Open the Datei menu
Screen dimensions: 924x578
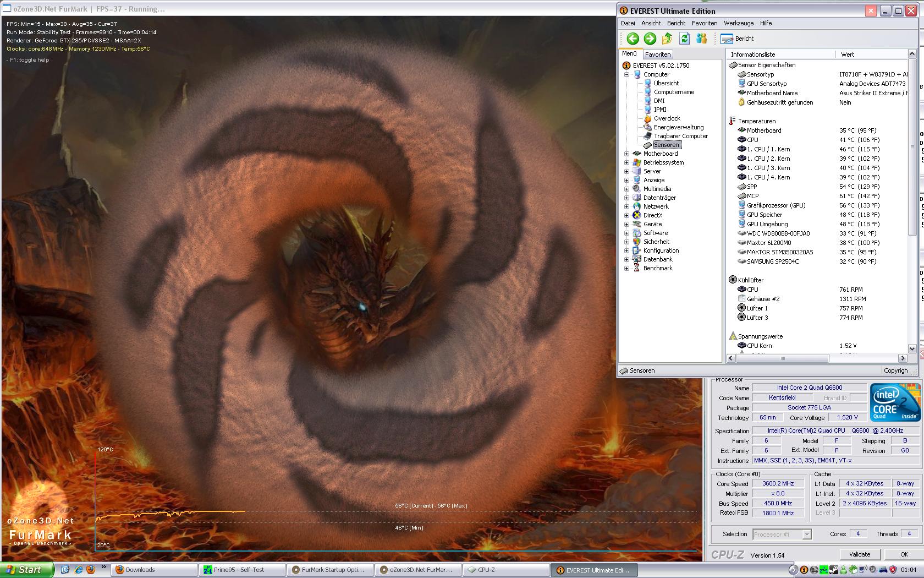(x=628, y=23)
